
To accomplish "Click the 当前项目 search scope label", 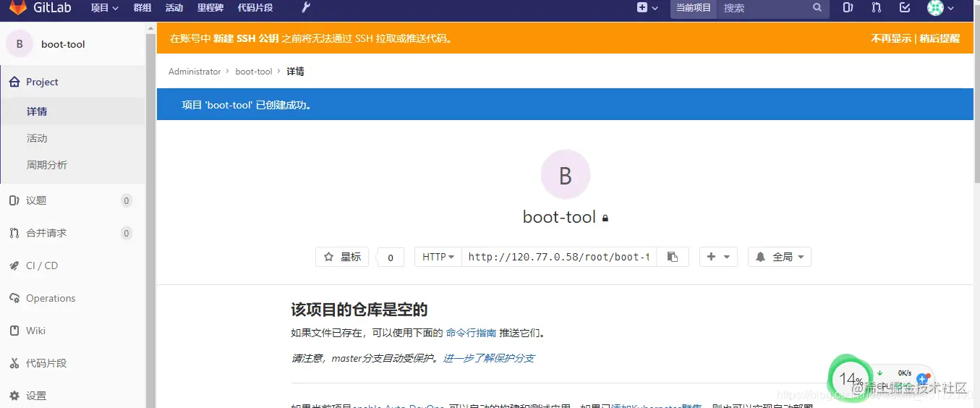I will click(x=694, y=8).
